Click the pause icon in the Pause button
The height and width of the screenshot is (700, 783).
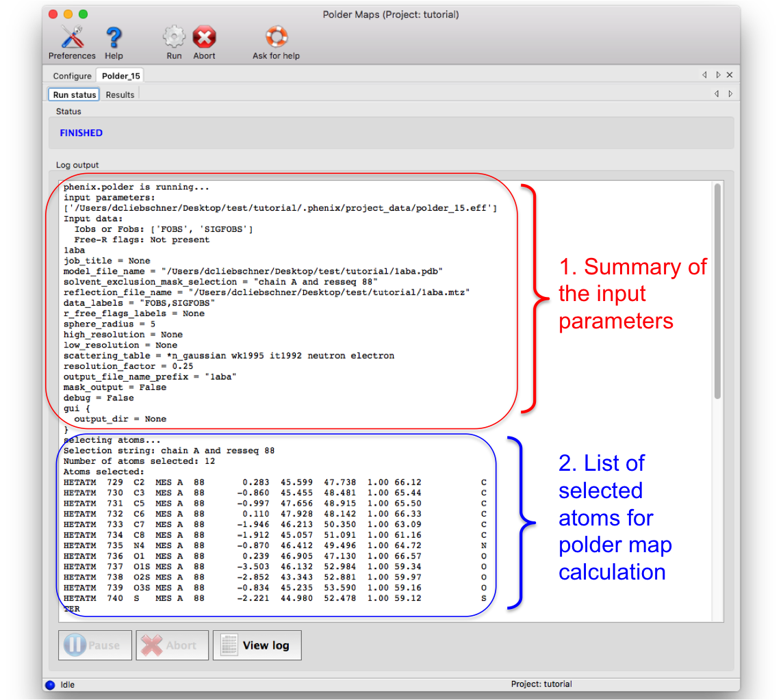[75, 645]
